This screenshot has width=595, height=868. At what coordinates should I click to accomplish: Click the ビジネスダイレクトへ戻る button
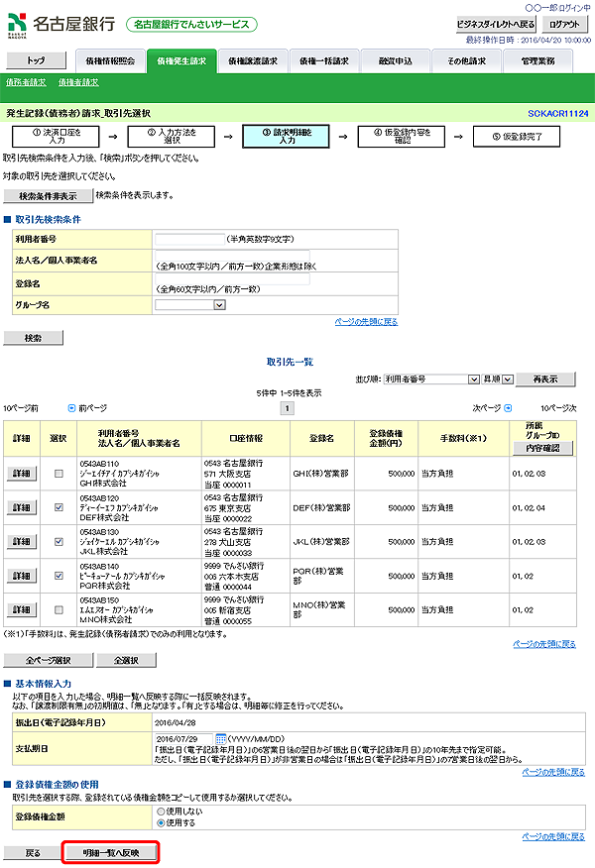(x=496, y=24)
